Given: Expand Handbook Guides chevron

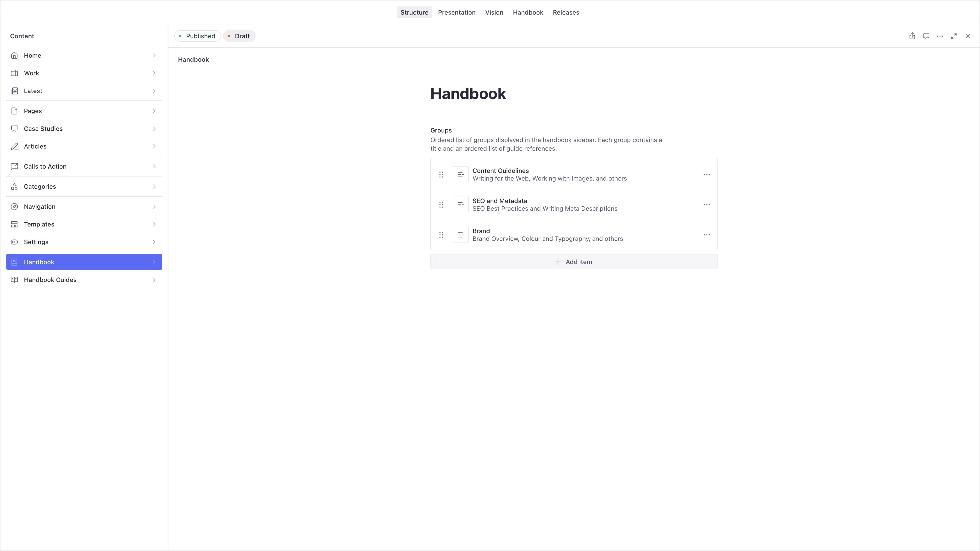Looking at the screenshot, I should [x=154, y=280].
